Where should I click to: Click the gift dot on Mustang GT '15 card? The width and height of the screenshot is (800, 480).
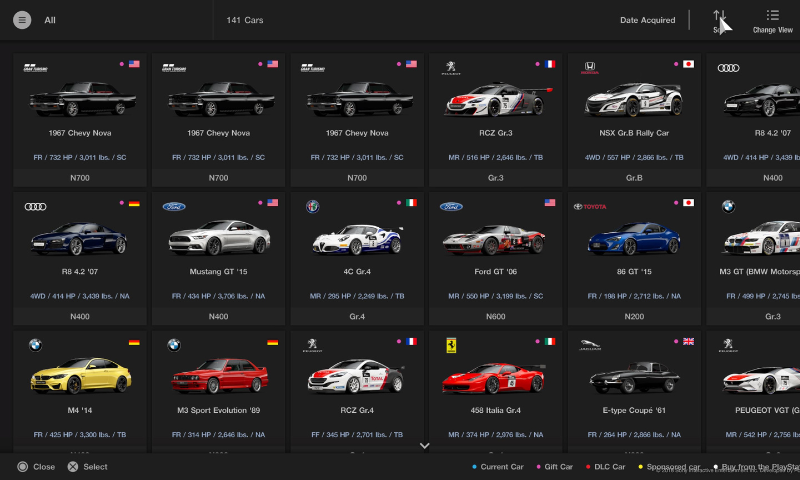coord(260,203)
